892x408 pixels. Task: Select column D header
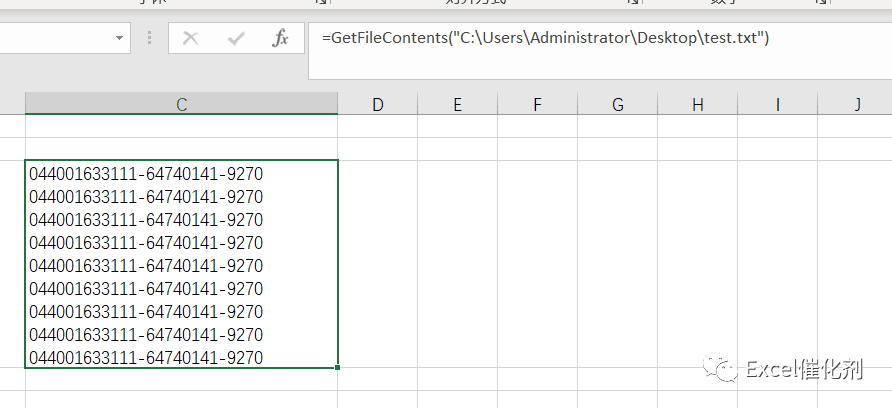click(378, 104)
